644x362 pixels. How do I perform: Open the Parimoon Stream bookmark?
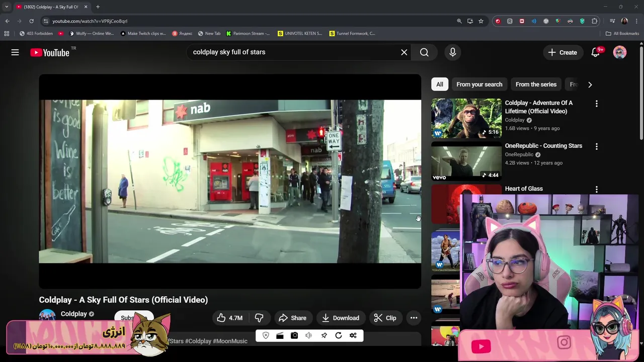248,34
